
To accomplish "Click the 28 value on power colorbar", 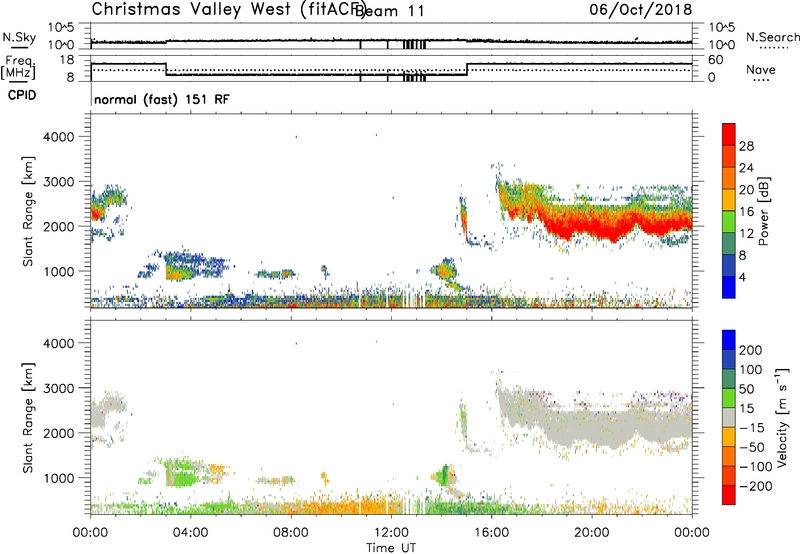I will point(746,146).
